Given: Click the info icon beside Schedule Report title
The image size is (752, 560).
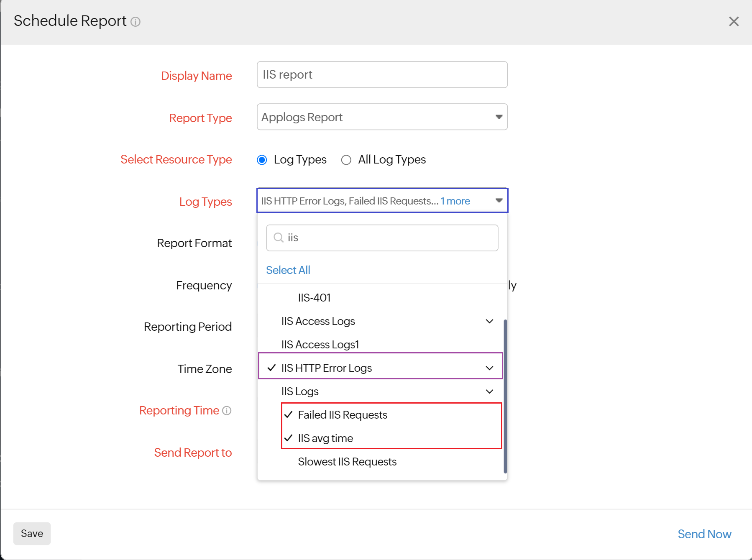Looking at the screenshot, I should [136, 22].
